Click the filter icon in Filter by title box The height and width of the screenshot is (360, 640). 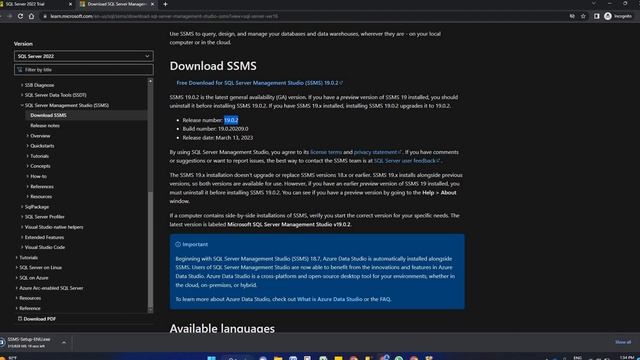[x=20, y=70]
